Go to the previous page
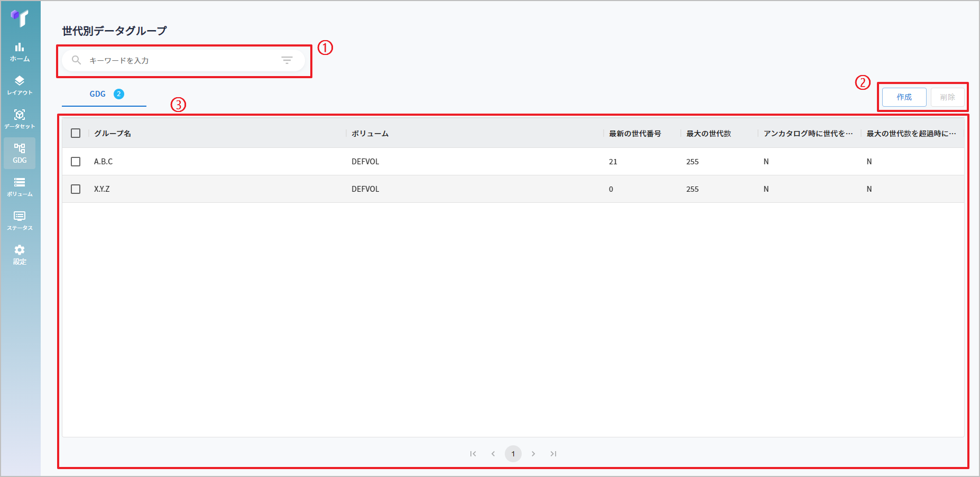Image resolution: width=980 pixels, height=477 pixels. [x=493, y=454]
